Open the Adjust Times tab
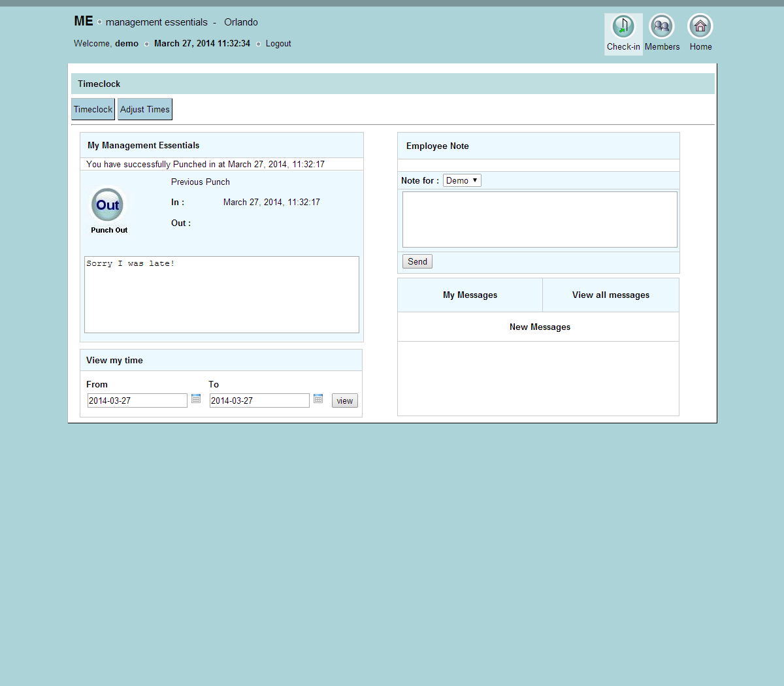The height and width of the screenshot is (686, 784). pos(145,109)
